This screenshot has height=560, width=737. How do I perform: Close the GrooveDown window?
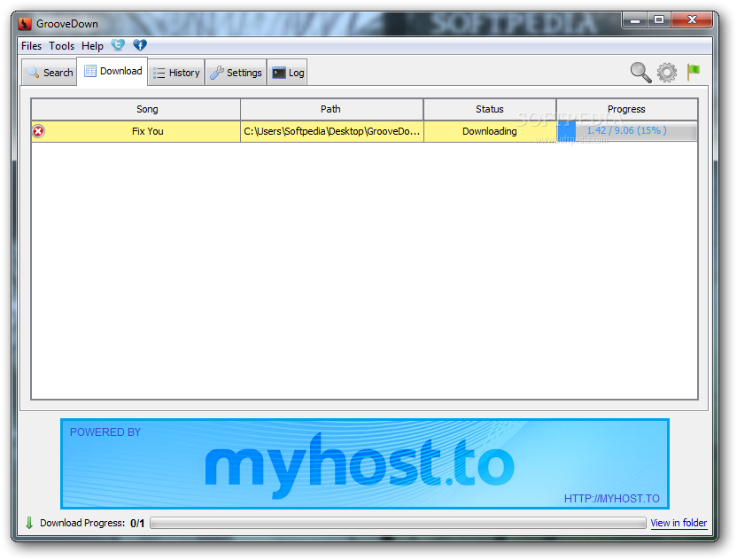pos(692,19)
